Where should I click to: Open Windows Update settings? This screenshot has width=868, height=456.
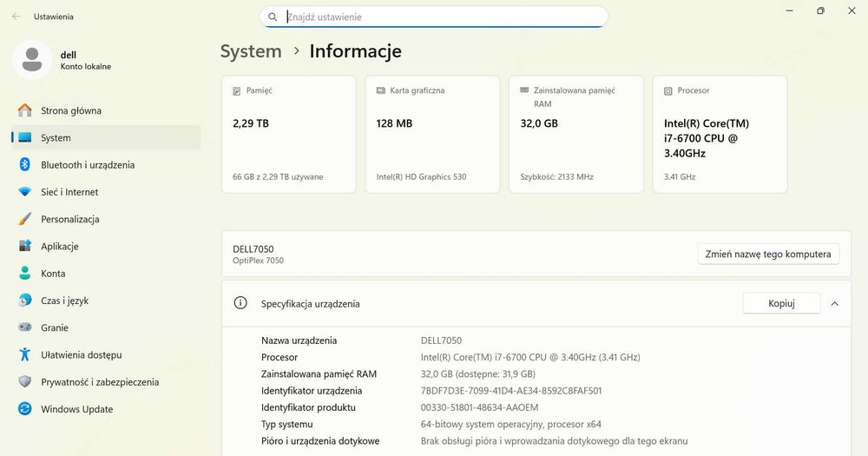pyautogui.click(x=105, y=409)
